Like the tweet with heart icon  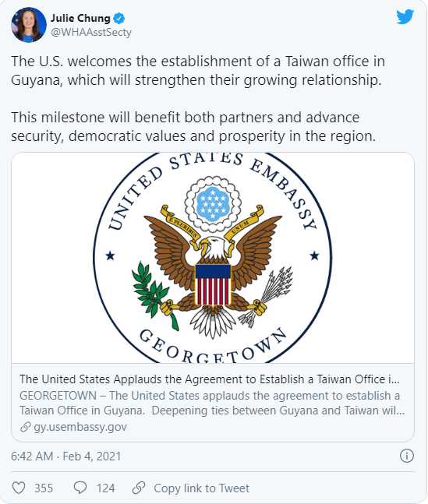[19, 488]
